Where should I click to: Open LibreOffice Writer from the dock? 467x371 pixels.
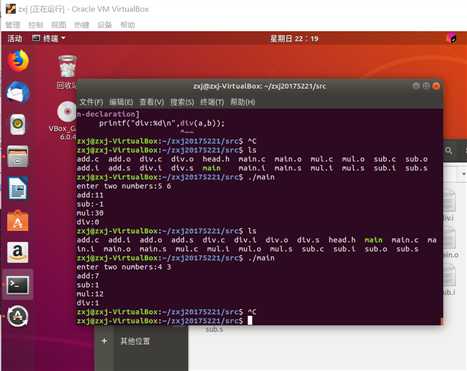pyautogui.click(x=18, y=188)
